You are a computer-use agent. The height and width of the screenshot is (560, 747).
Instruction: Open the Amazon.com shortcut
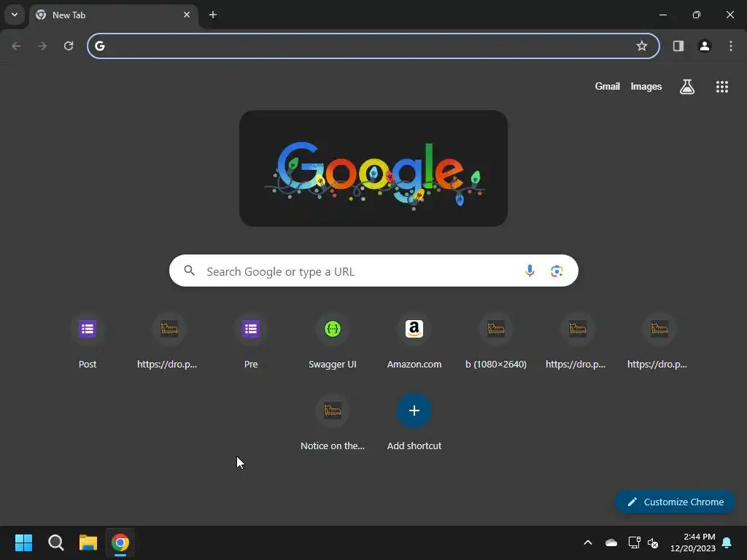[x=414, y=342]
